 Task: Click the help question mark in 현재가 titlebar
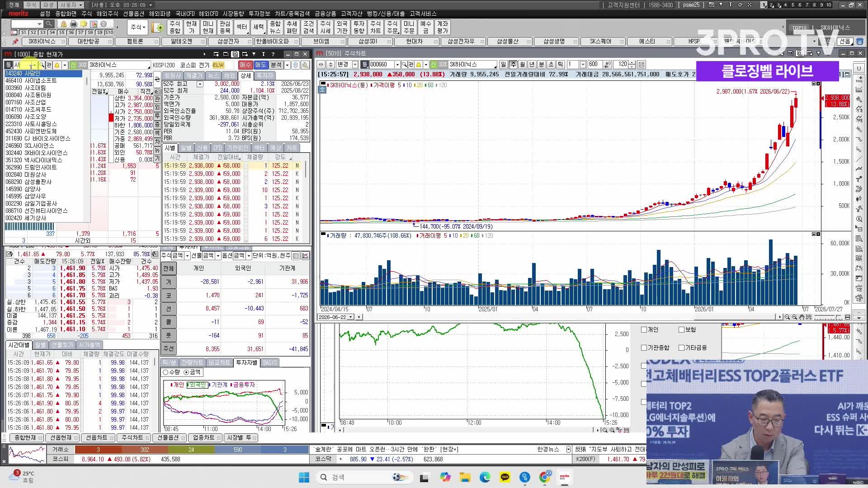(273, 54)
